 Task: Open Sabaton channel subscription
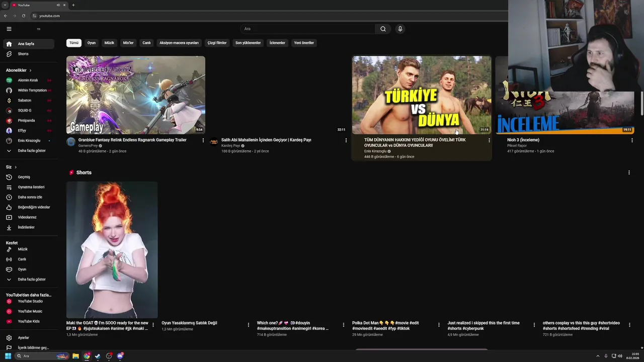29,101
